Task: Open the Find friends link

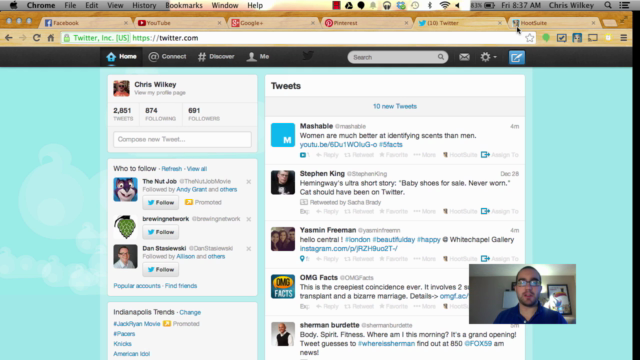Action: pos(181,286)
